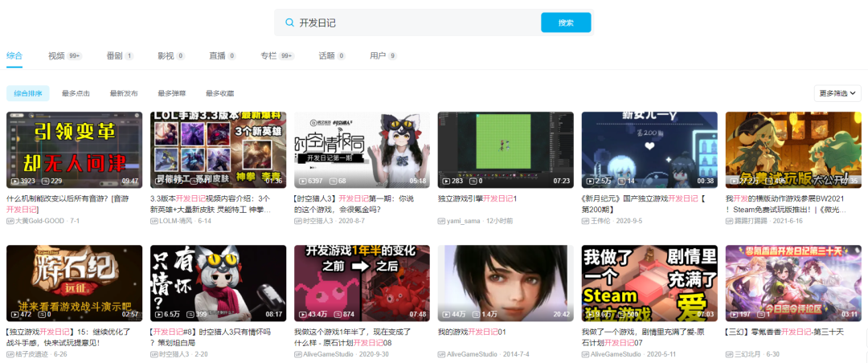The width and height of the screenshot is (868, 363).
Task: Open the 番剧 results tab
Action: [x=120, y=56]
